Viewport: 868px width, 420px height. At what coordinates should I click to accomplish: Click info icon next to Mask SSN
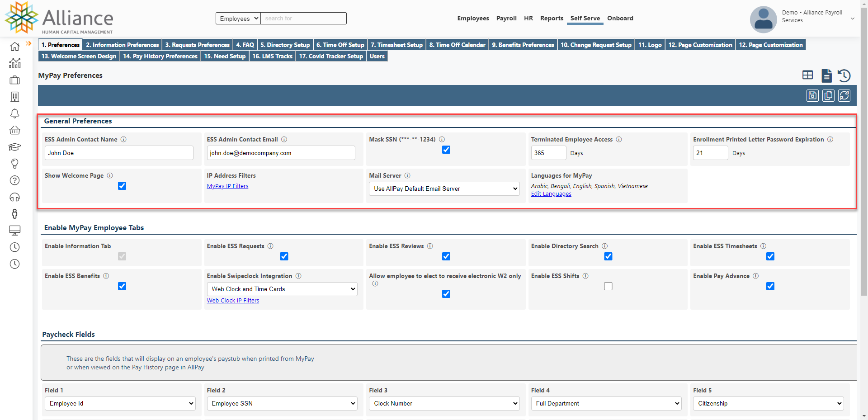pos(442,139)
